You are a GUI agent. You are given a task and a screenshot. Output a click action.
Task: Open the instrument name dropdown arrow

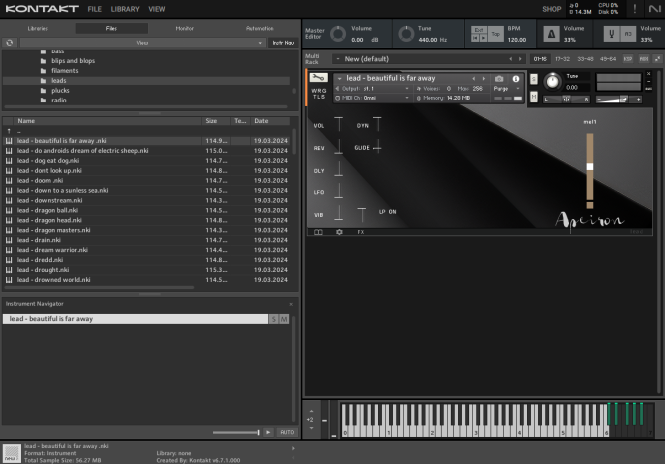point(339,78)
